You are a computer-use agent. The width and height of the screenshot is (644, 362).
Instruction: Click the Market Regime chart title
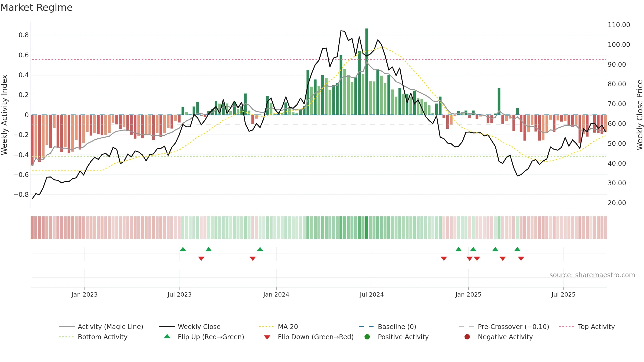click(36, 8)
